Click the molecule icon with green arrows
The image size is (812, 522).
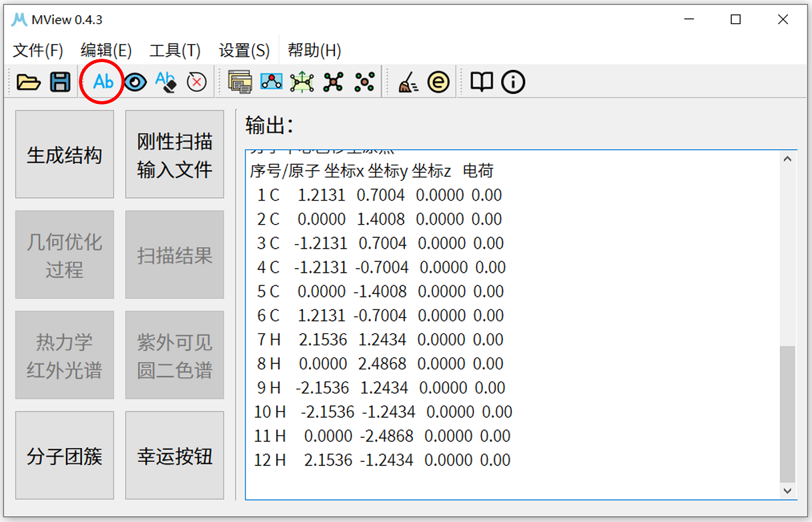[x=302, y=81]
